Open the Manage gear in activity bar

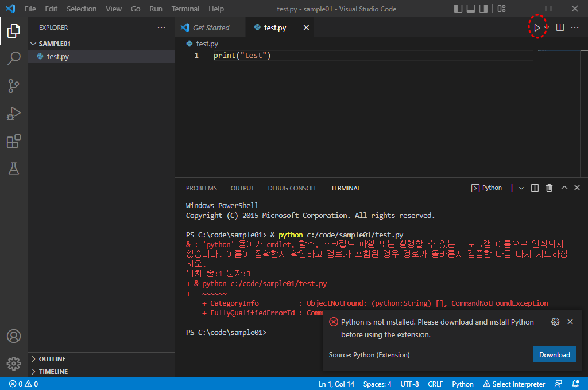[x=14, y=364]
